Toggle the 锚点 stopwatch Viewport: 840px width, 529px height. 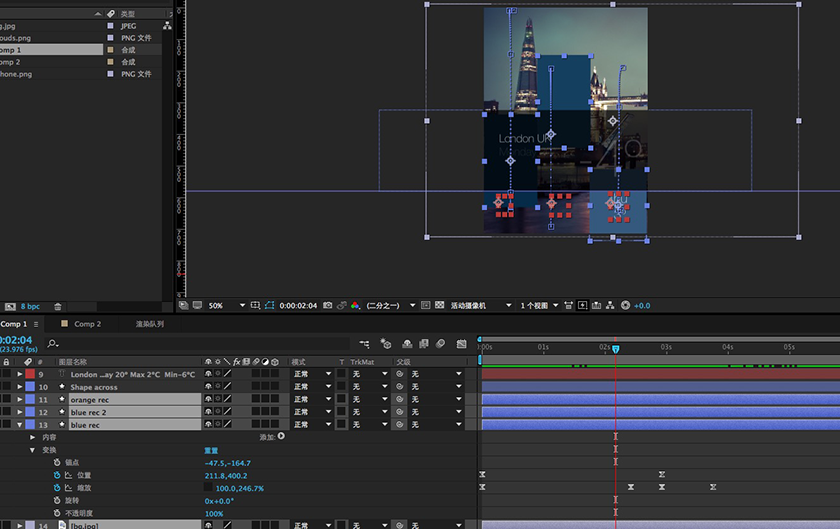point(57,462)
